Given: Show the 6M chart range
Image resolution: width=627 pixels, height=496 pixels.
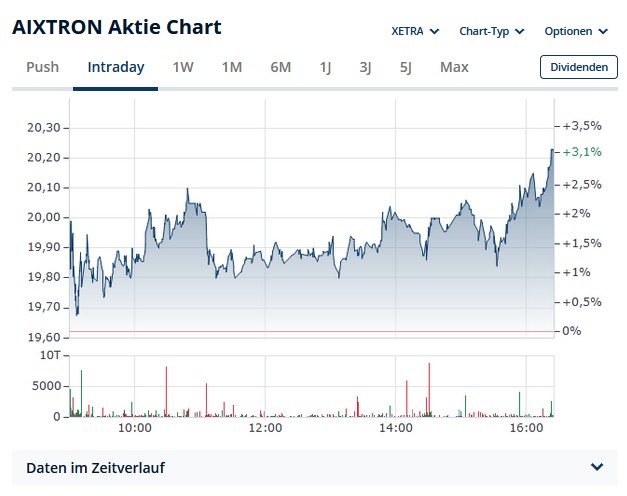Looking at the screenshot, I should point(281,67).
